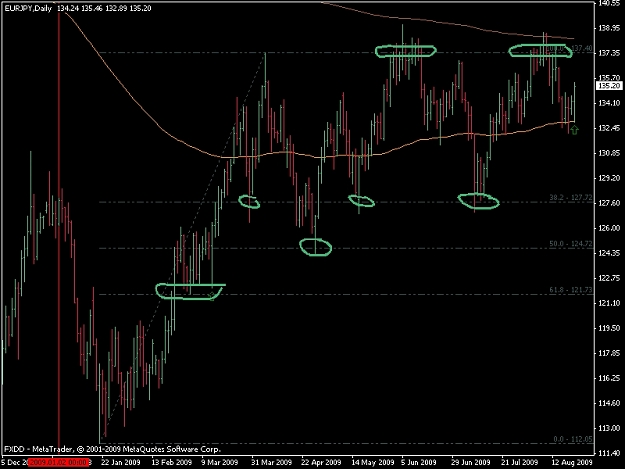Click price axis value 138.95

point(609,28)
